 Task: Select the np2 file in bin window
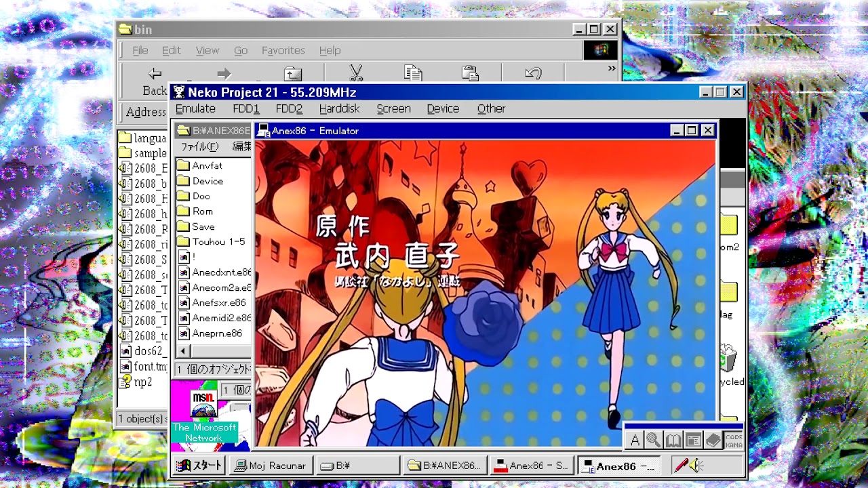click(136, 382)
